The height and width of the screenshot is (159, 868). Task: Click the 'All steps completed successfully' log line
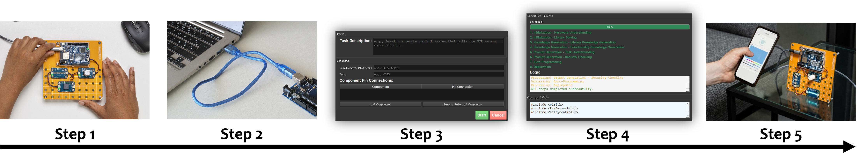[562, 89]
